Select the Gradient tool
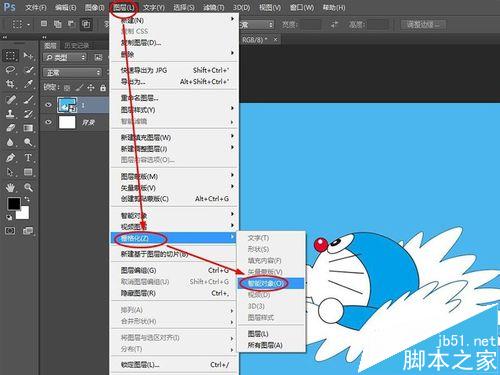500x375 pixels. tap(28, 128)
